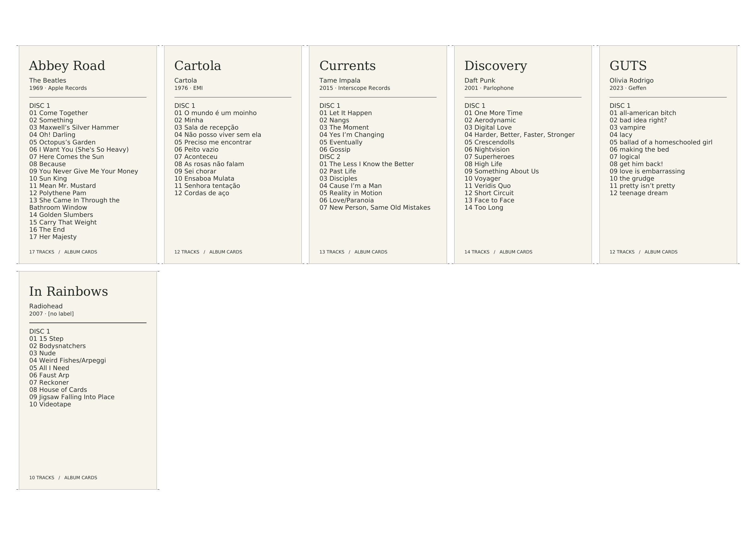Click 'DISC 2' heading on Currents card

[330, 157]
